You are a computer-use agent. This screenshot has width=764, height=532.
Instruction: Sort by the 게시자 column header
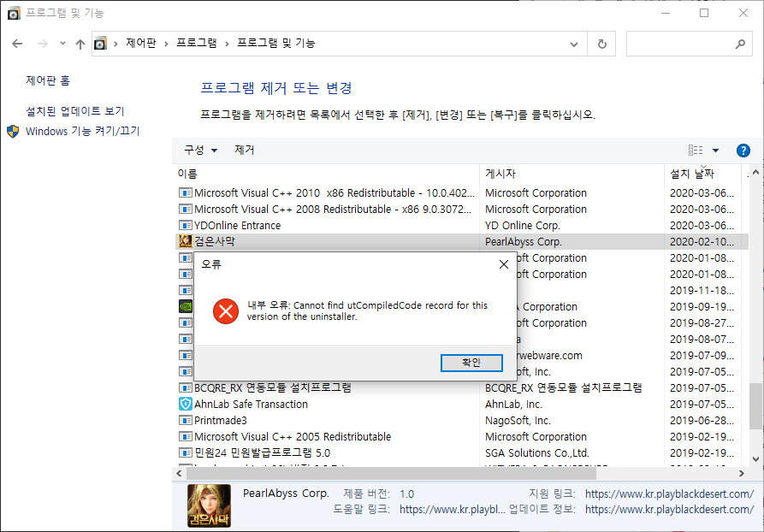tap(572, 174)
